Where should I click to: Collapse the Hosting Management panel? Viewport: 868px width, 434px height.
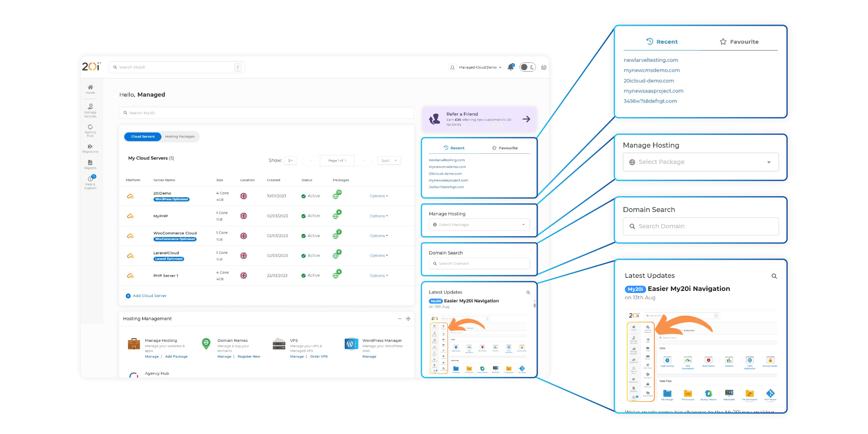click(x=399, y=319)
